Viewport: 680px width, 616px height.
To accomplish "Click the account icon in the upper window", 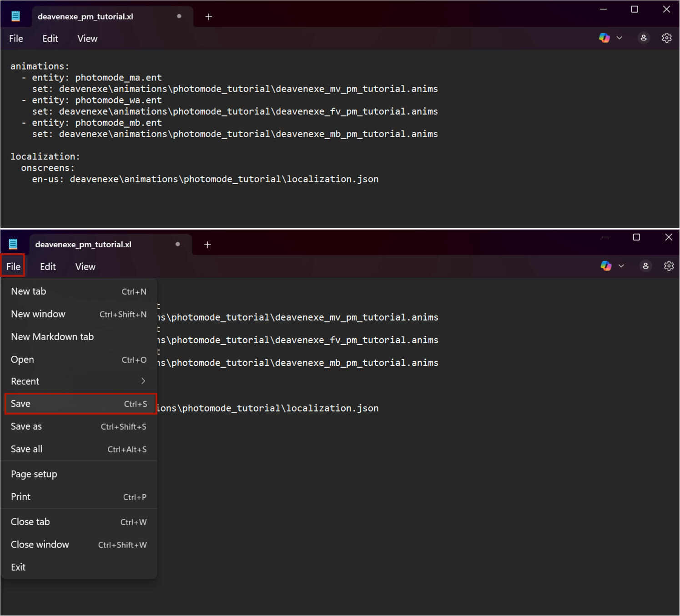I will click(x=643, y=38).
